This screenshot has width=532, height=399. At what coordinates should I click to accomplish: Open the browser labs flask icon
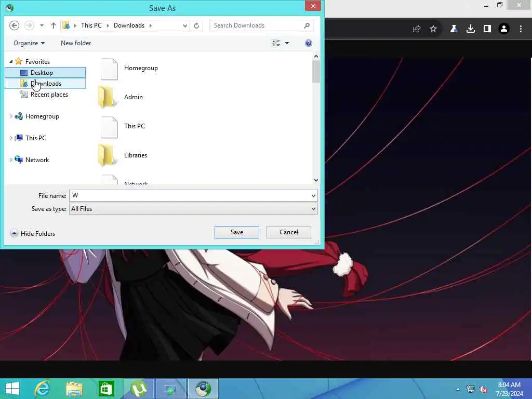[454, 29]
